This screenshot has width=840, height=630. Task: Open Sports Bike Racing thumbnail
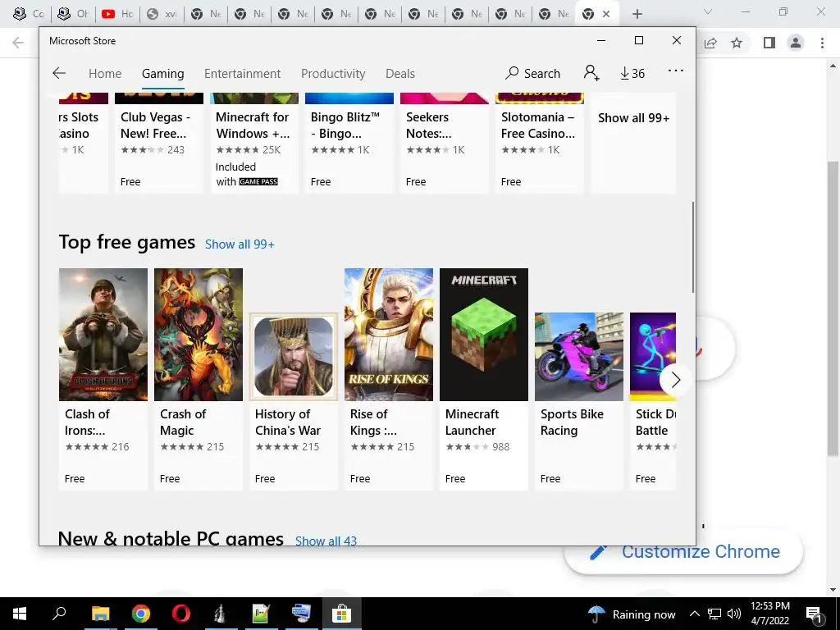[579, 357]
